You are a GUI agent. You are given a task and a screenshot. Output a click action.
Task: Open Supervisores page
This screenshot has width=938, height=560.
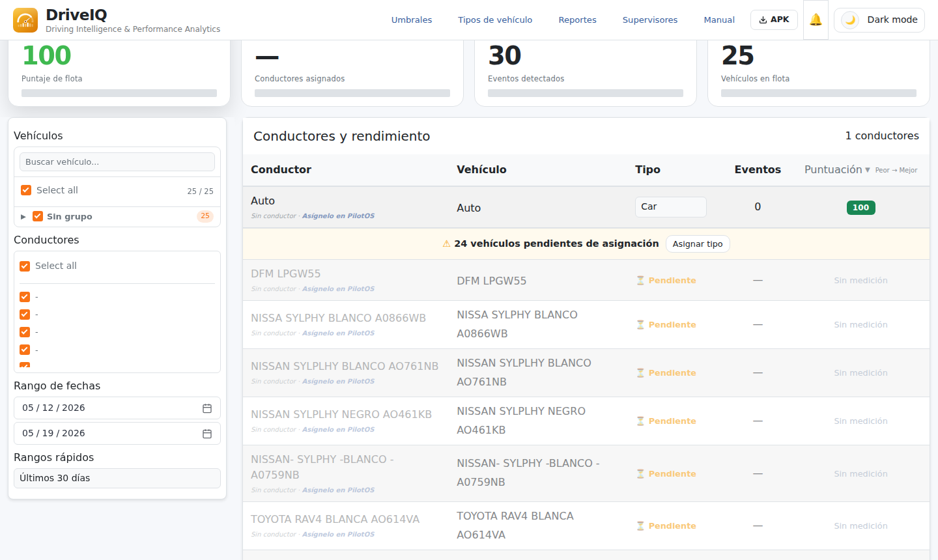650,20
